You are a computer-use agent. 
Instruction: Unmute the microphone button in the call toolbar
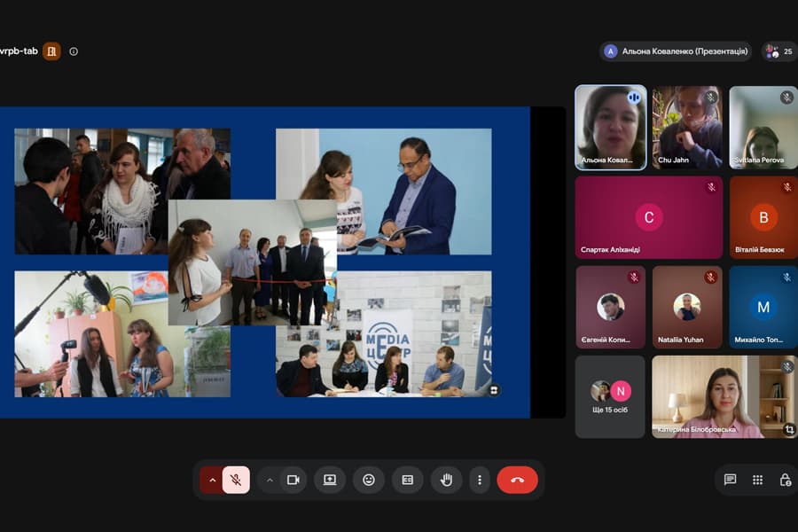(236, 480)
